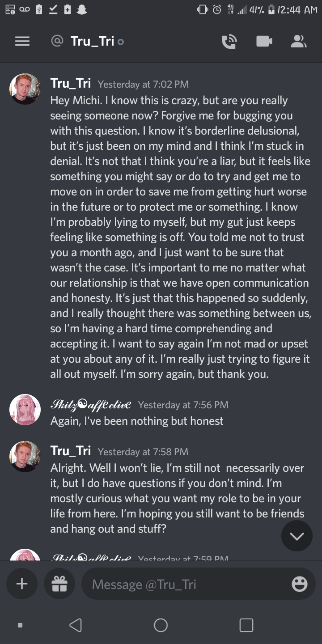Tap Tru_Tri avatar on 7:58 PM message
The height and width of the screenshot is (644, 322).
pos(25,457)
